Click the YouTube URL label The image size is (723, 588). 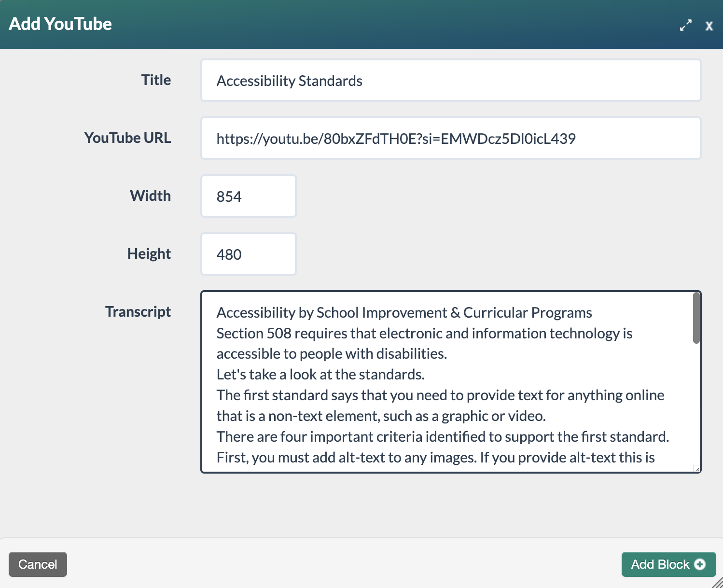pos(127,138)
